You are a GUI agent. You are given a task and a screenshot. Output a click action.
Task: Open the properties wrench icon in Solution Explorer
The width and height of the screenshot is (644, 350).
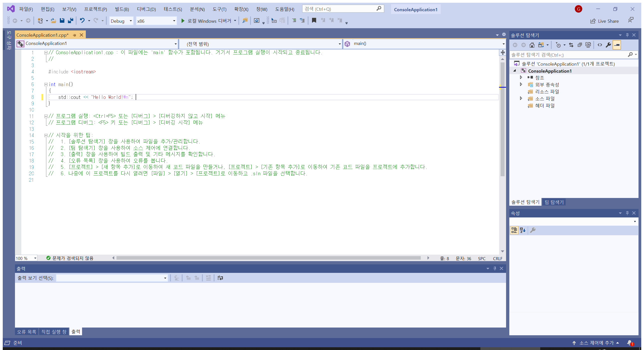pyautogui.click(x=608, y=45)
